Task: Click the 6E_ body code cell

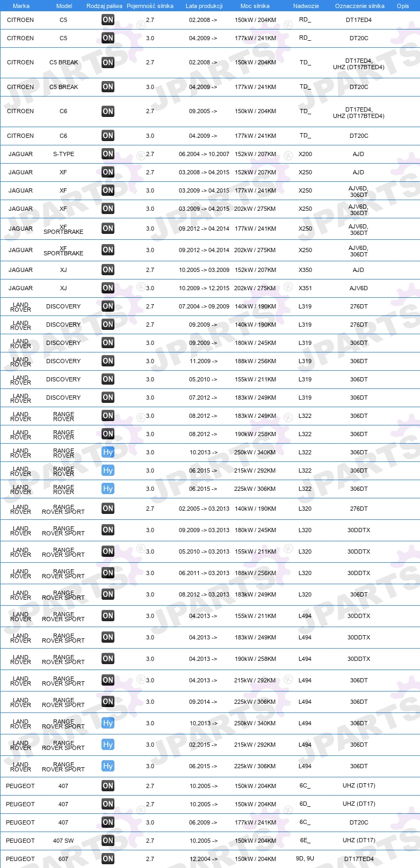Action: pos(305,841)
